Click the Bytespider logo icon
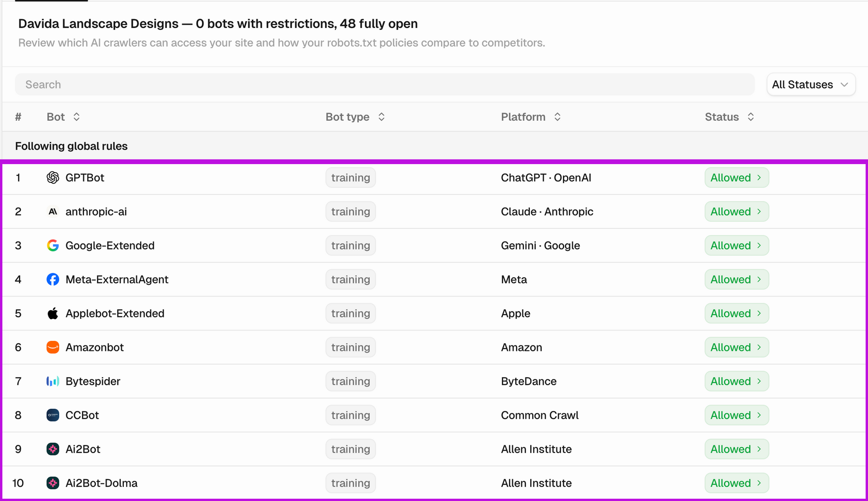The width and height of the screenshot is (868, 501). point(53,381)
